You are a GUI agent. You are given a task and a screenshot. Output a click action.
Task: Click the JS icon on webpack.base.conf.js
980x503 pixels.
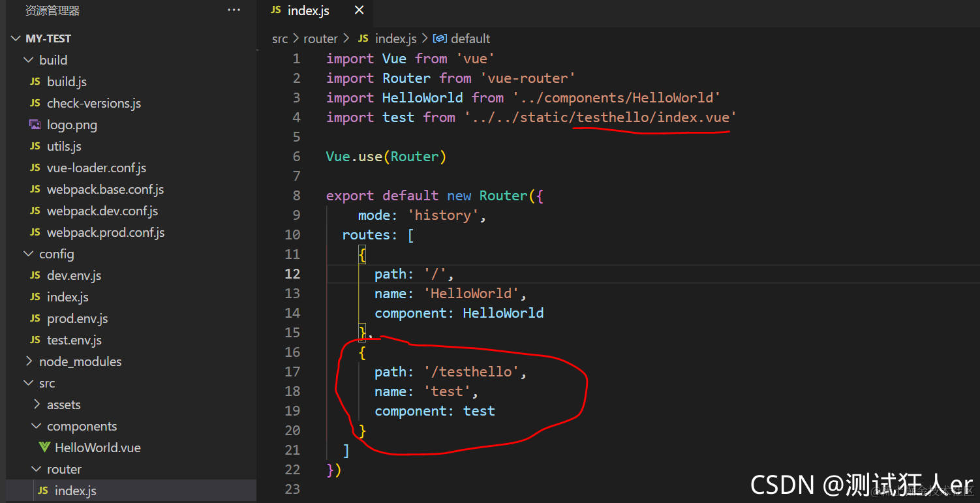point(35,189)
